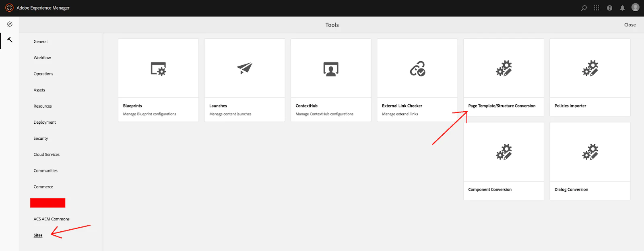Viewport: 644px width, 251px height.
Task: Click the External Link Checker chain icon
Action: tap(417, 69)
